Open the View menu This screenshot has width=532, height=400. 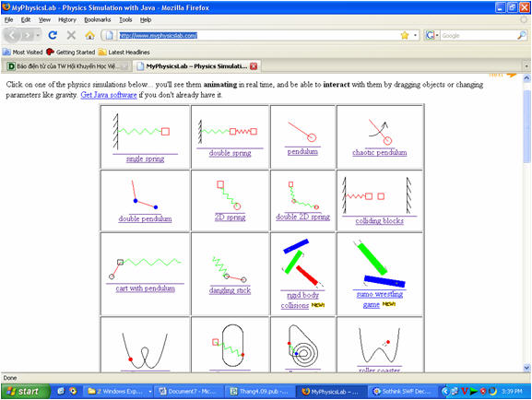(x=44, y=19)
